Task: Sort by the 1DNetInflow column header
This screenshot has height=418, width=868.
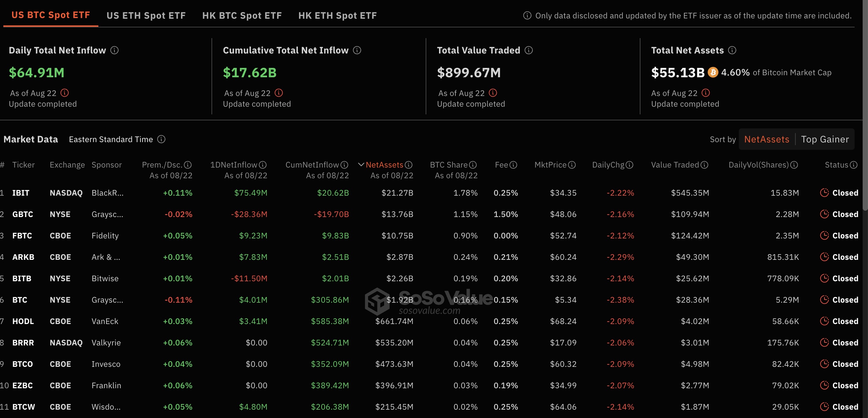Action: [234, 165]
